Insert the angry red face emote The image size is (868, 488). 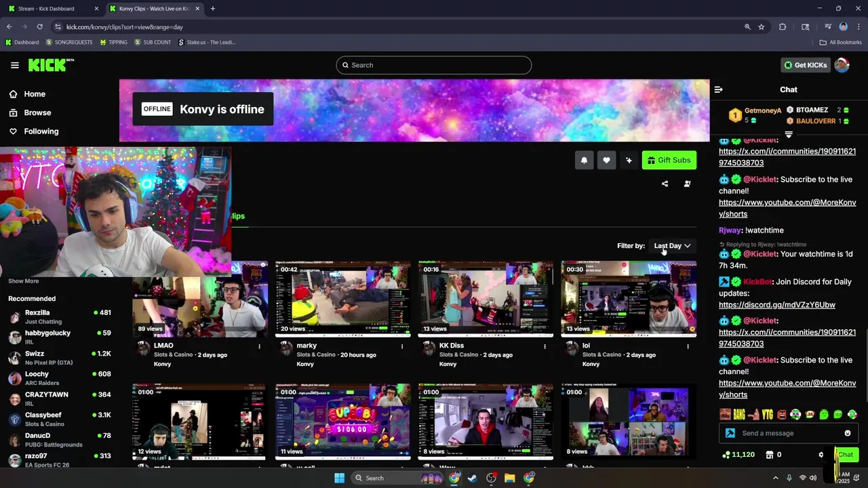782,414
